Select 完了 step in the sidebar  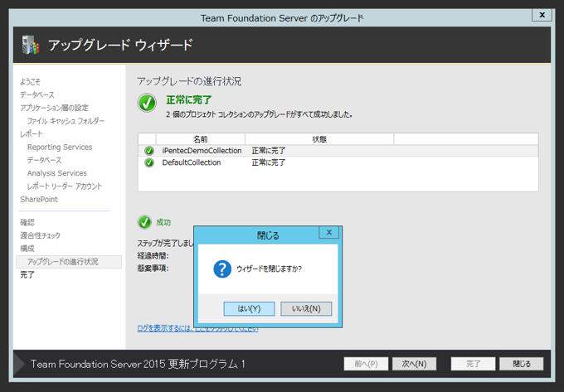[27, 275]
